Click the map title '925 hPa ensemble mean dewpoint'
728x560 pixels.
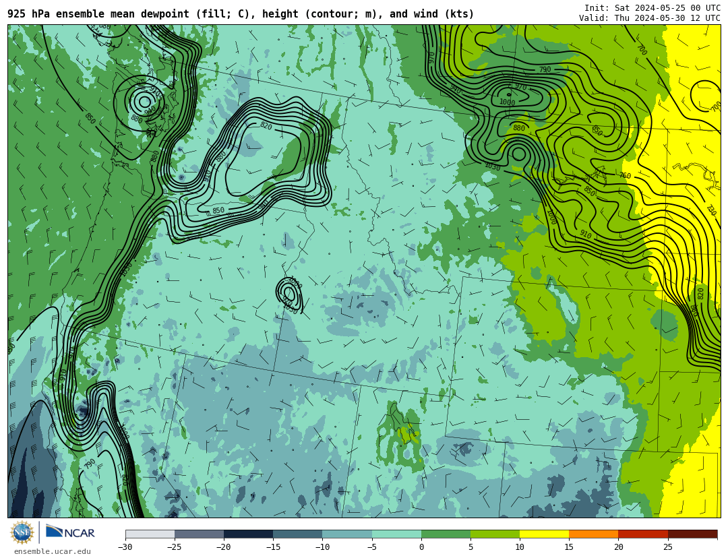tap(98, 14)
